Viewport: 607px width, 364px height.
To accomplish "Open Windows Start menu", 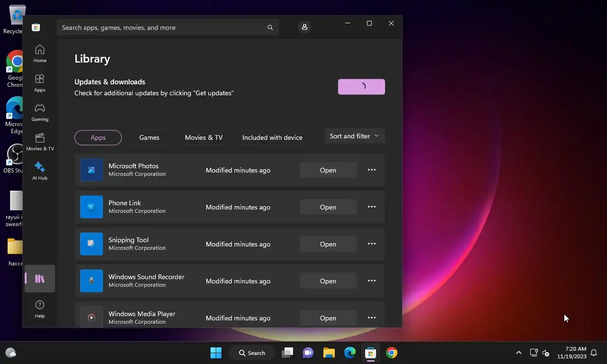I will coord(216,353).
